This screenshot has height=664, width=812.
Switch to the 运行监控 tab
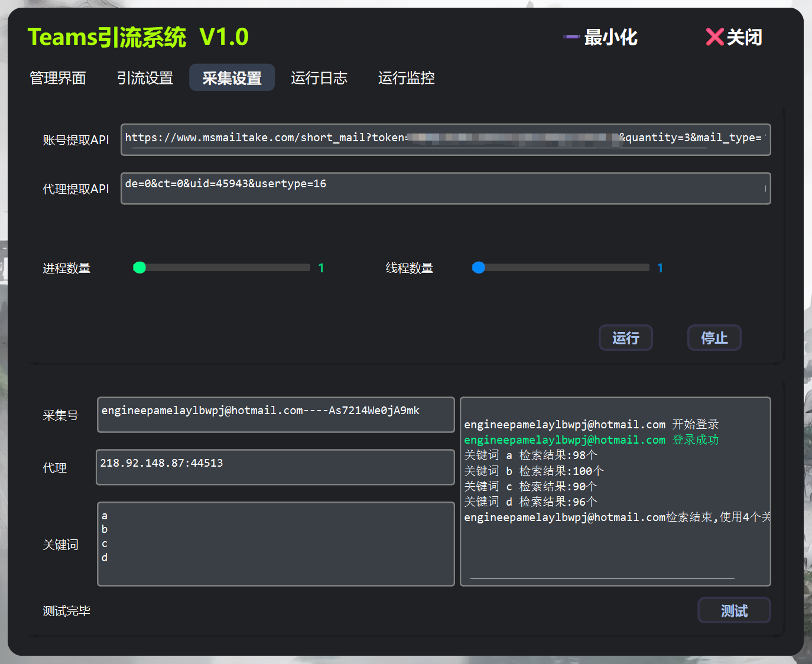[x=406, y=78]
